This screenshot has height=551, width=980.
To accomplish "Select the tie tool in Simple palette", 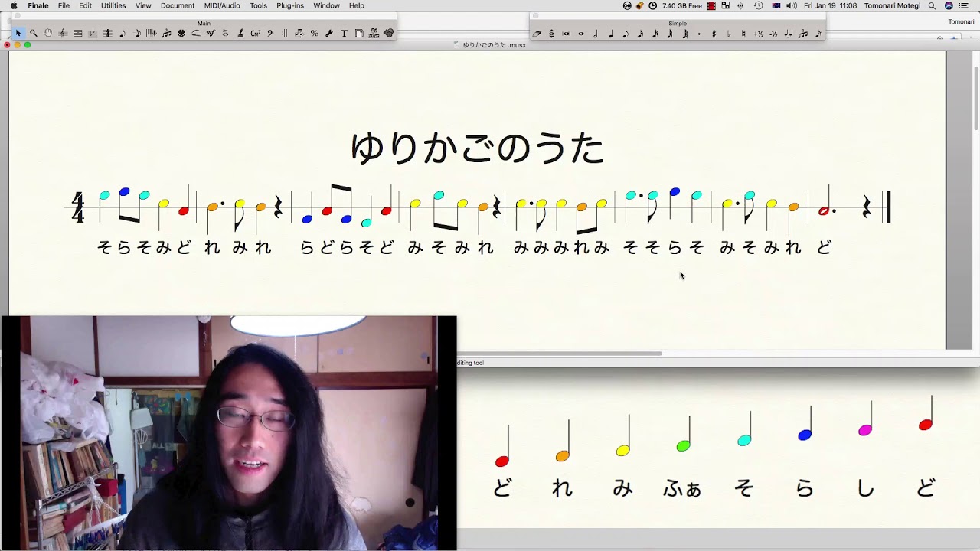I will click(789, 34).
